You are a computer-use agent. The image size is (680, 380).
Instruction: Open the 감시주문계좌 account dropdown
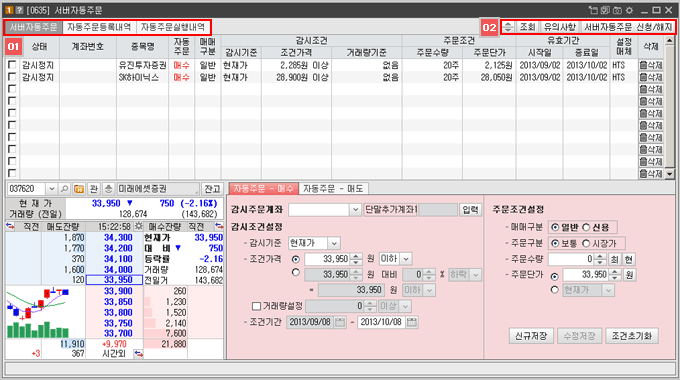point(355,210)
